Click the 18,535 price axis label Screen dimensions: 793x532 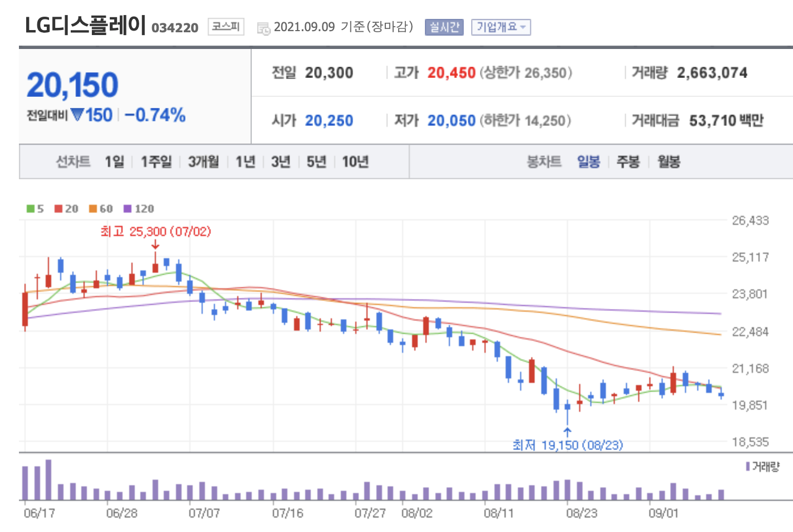coord(750,442)
